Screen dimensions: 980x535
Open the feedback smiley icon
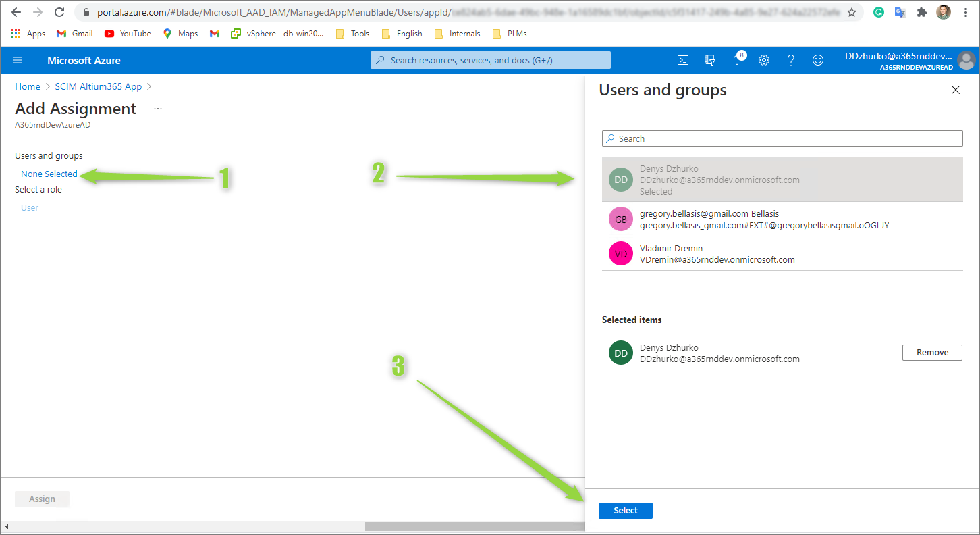pyautogui.click(x=818, y=60)
